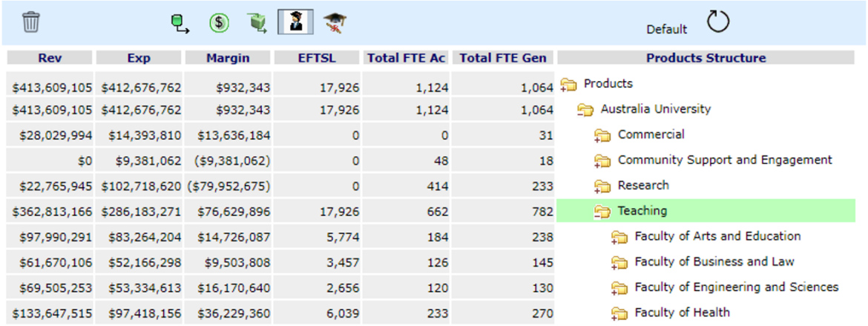Open Faculty of Business and Law
The height and width of the screenshot is (326, 868).
[x=714, y=261]
